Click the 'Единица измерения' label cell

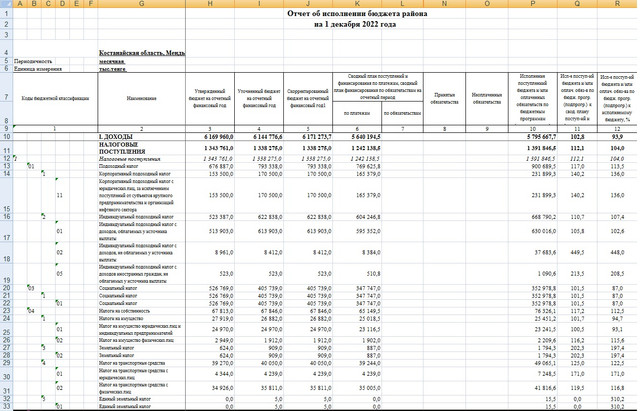(38, 69)
